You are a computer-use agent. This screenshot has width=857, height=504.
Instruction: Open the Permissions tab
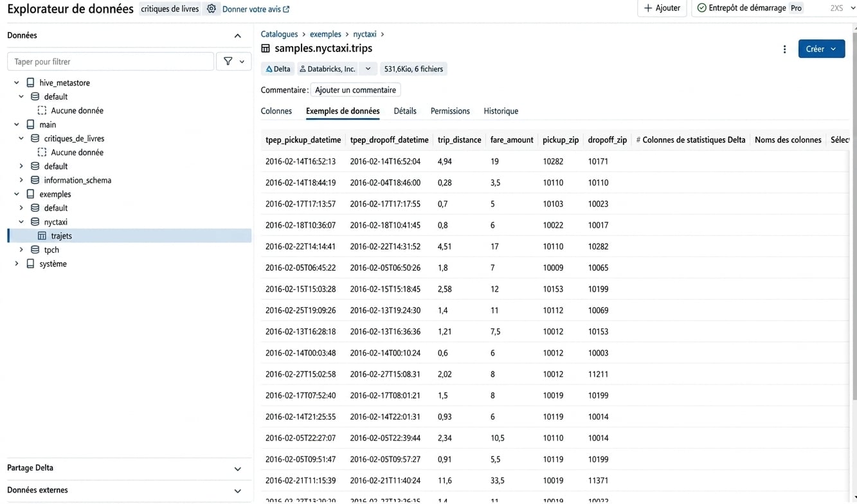[x=450, y=111]
